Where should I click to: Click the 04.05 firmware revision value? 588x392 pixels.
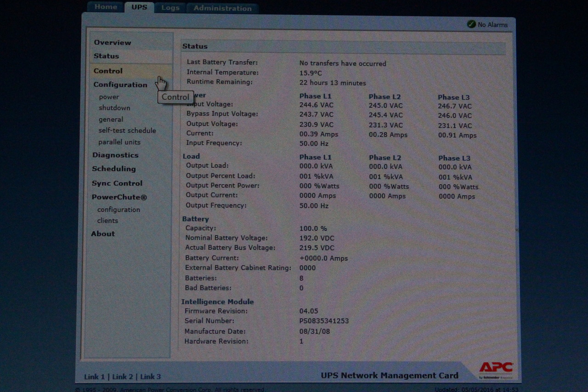pos(309,311)
